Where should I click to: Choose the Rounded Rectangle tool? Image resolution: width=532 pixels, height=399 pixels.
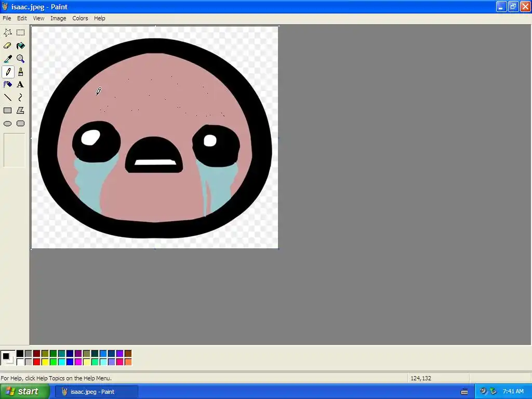pos(21,124)
